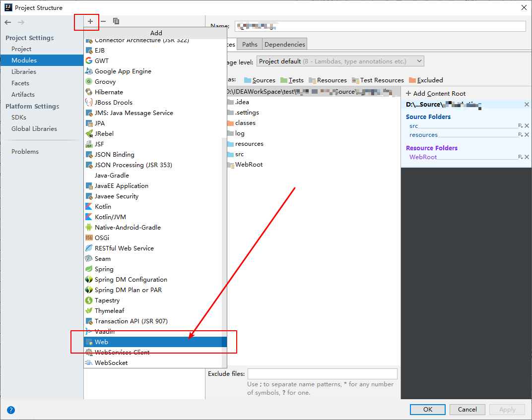Click the JRebel icon

click(89, 133)
